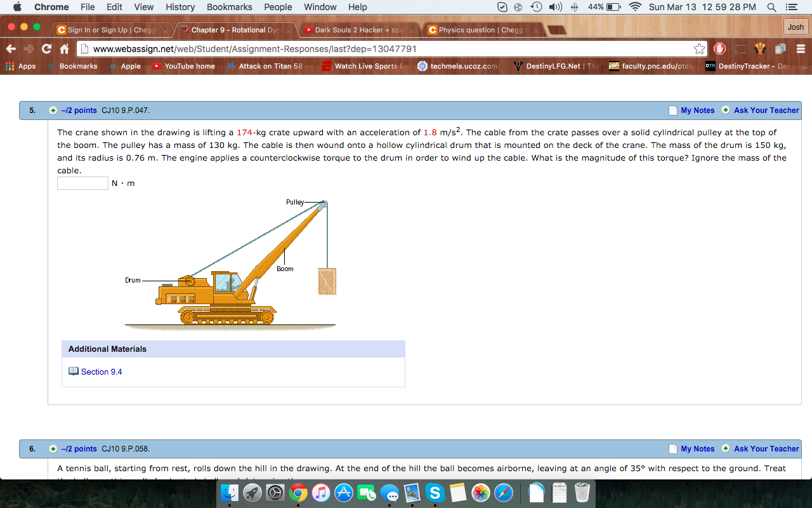Expand the notes marker beside question 5 points

pos(54,110)
